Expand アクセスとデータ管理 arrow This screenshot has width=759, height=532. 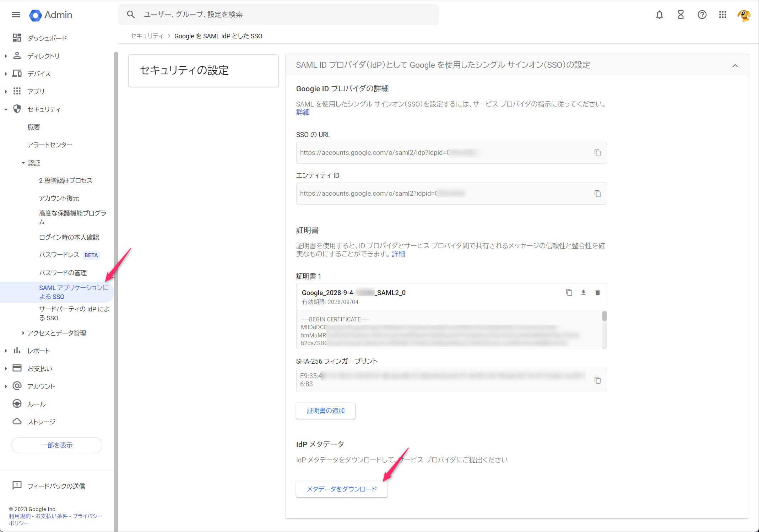[x=23, y=333]
